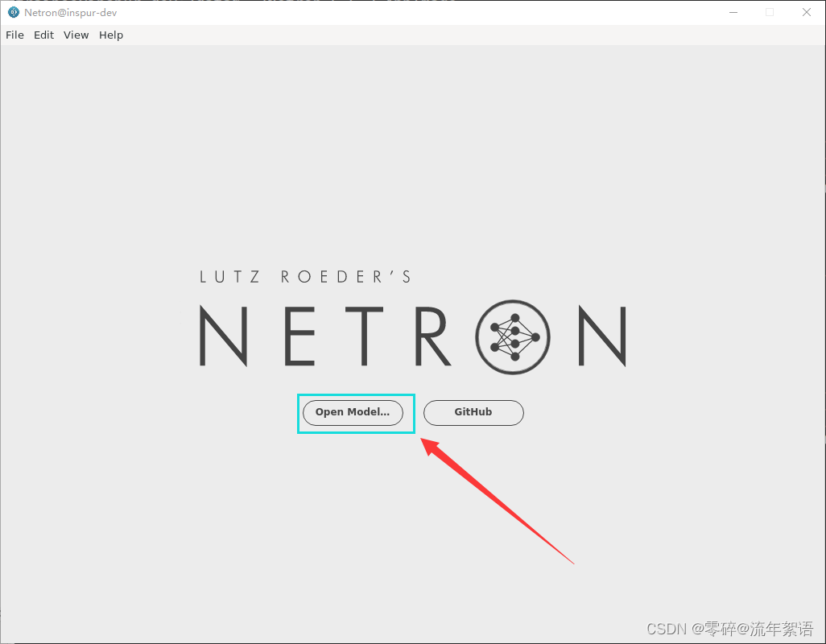Click the CSDN watermark text

(665, 629)
